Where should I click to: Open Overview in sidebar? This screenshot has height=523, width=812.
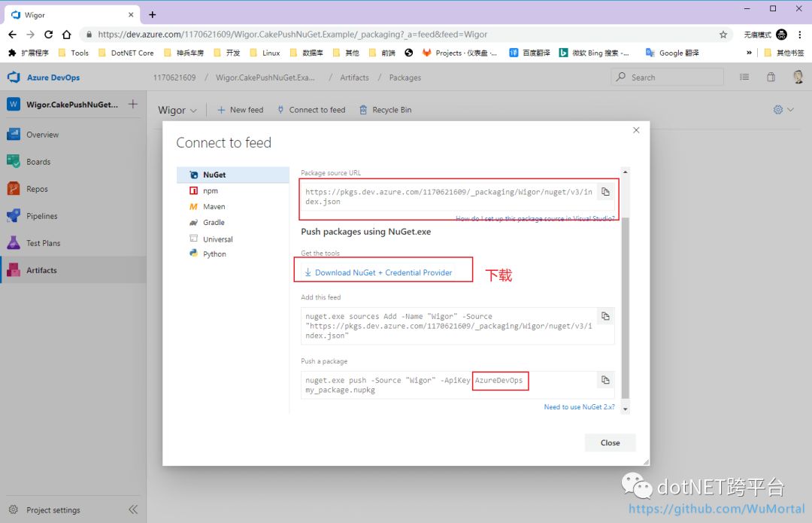tap(73, 135)
